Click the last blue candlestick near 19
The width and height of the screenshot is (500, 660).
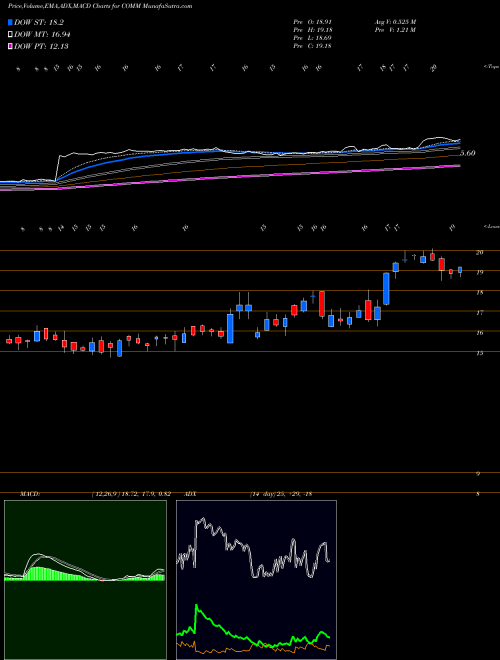(460, 270)
